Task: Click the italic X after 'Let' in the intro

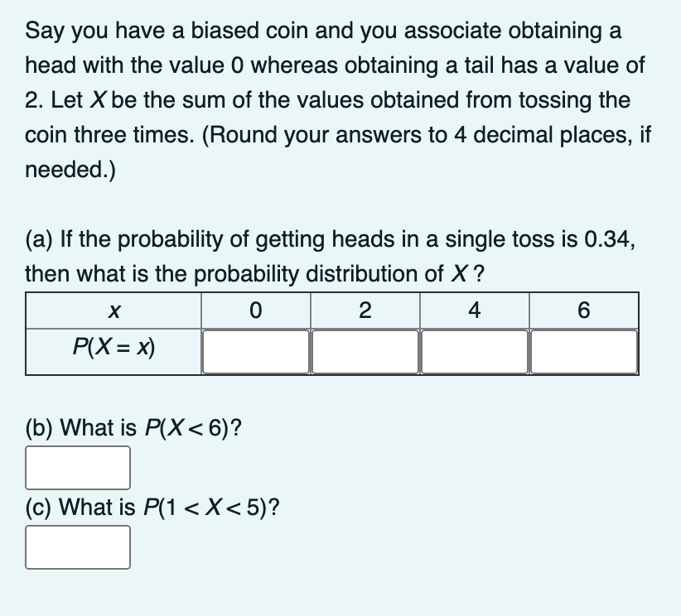Action: pyautogui.click(x=98, y=100)
